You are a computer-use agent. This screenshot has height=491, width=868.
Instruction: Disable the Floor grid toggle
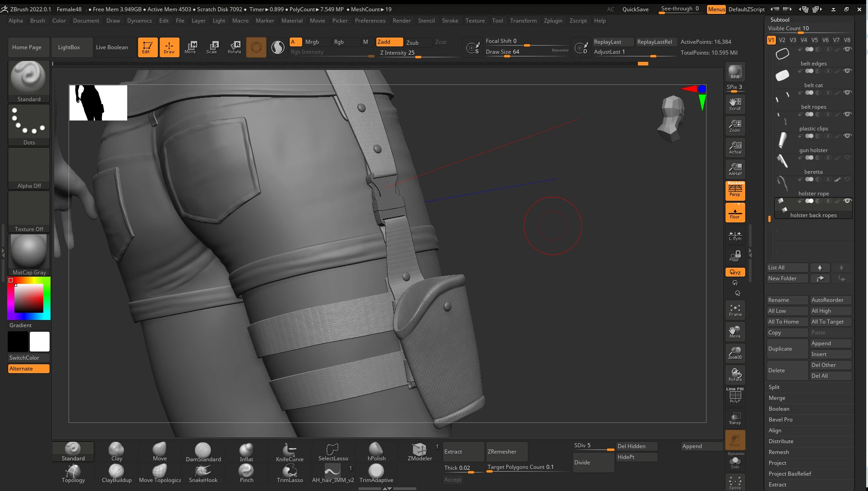735,213
